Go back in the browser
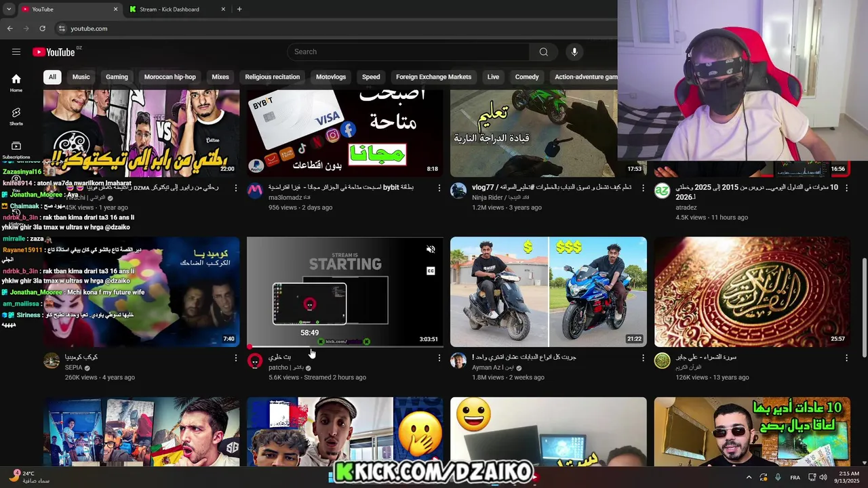The width and height of the screenshot is (868, 488). (x=9, y=28)
